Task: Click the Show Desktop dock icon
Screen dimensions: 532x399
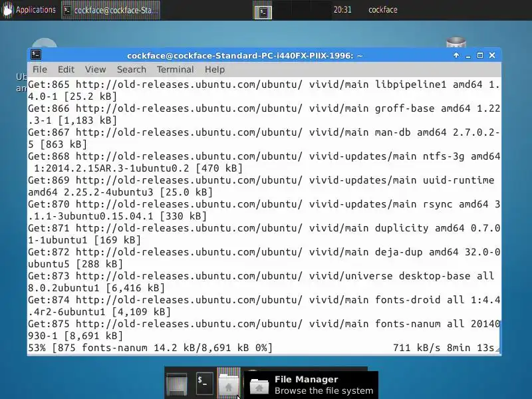Action: pyautogui.click(x=177, y=384)
